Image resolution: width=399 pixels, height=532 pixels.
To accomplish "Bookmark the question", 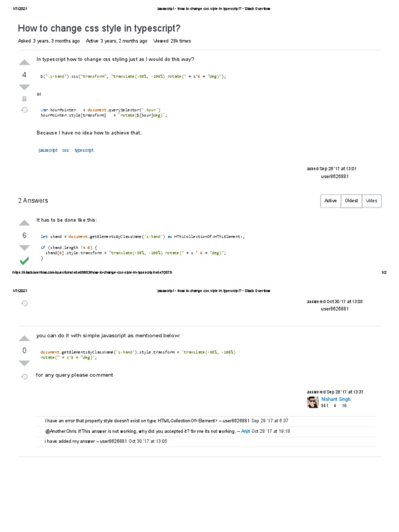I will tap(24, 99).
